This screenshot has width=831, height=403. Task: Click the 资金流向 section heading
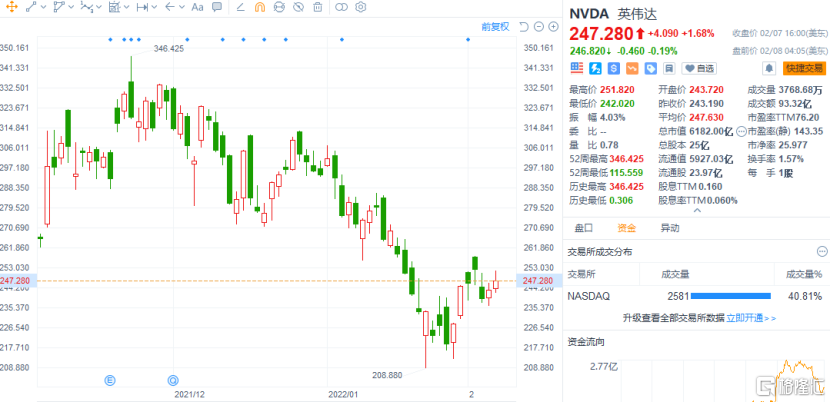[x=586, y=342]
